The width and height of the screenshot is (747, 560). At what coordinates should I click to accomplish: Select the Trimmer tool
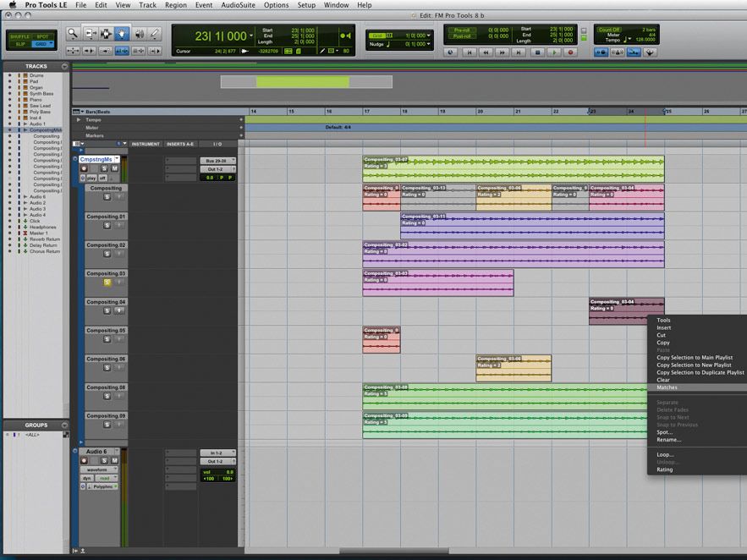(x=90, y=33)
